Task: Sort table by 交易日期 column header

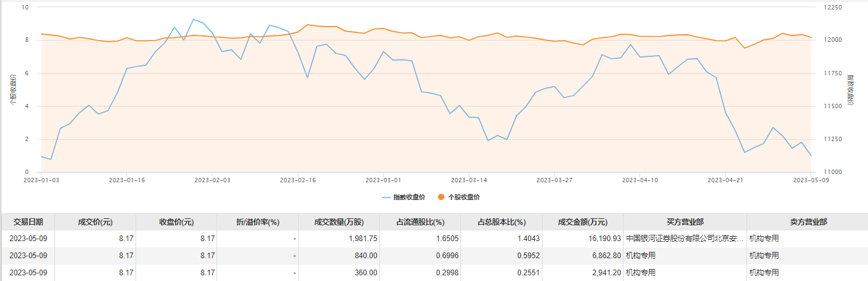Action: tap(27, 222)
